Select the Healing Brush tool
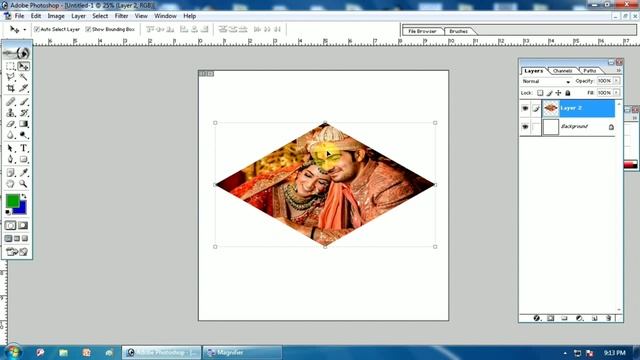The height and width of the screenshot is (360, 640). 11,102
